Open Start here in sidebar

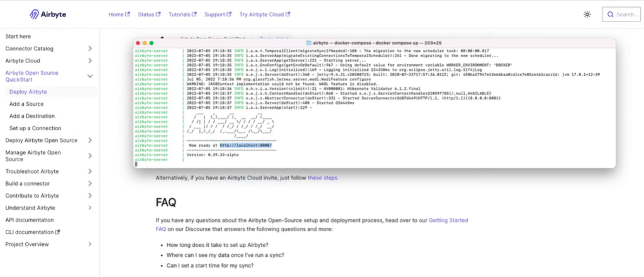[18, 37]
